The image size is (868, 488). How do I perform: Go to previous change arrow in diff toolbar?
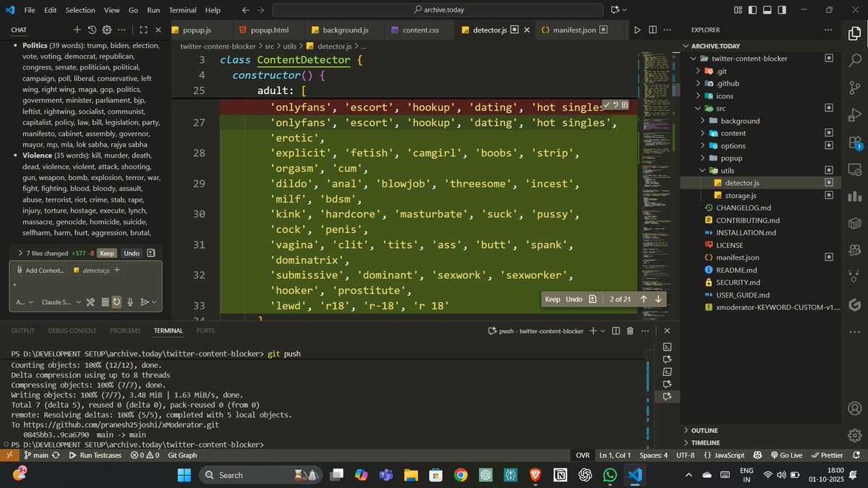[644, 299]
